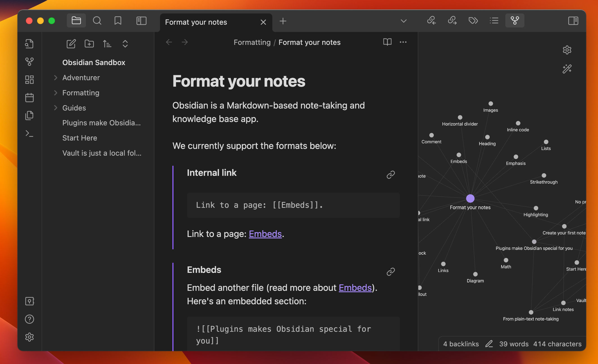598x364 pixels.
Task: Insert template ribbon icon
Action: point(29,116)
